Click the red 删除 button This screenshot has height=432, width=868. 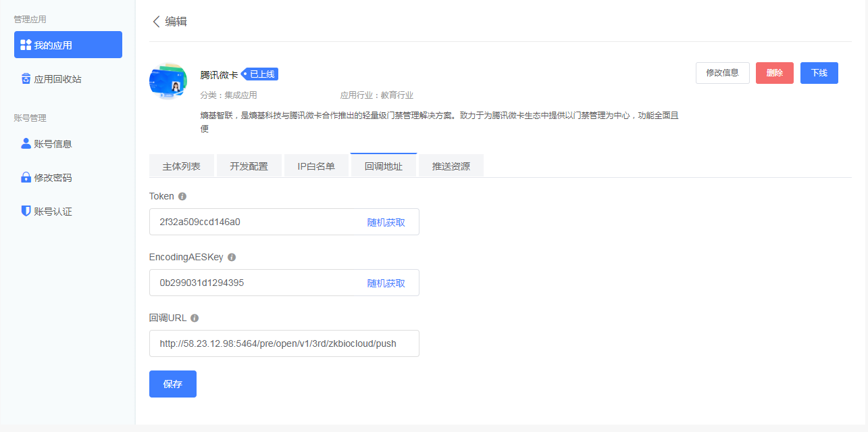[774, 72]
